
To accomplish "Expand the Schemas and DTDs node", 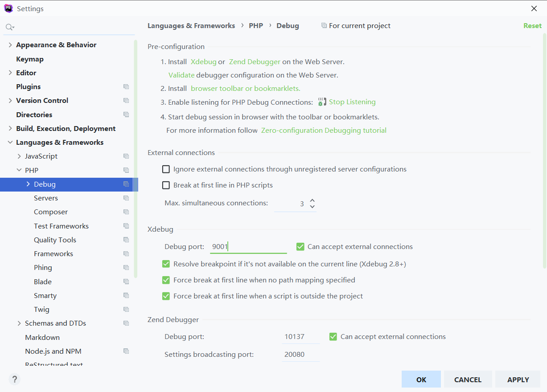I will pos(19,323).
